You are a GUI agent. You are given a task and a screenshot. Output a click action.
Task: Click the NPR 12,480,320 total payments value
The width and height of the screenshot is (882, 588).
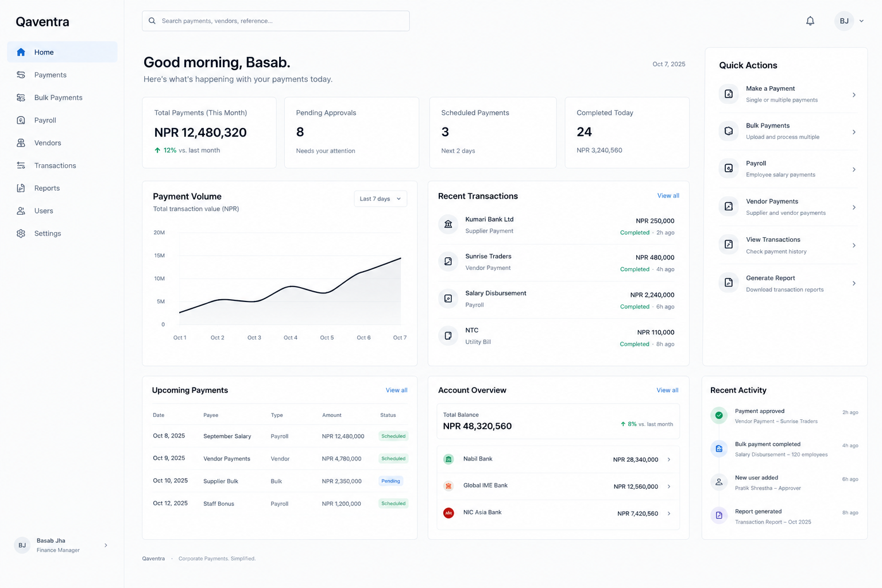click(200, 133)
